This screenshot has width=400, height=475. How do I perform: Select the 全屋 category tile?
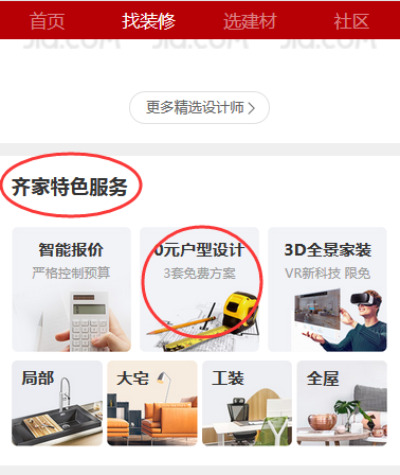tap(342, 403)
